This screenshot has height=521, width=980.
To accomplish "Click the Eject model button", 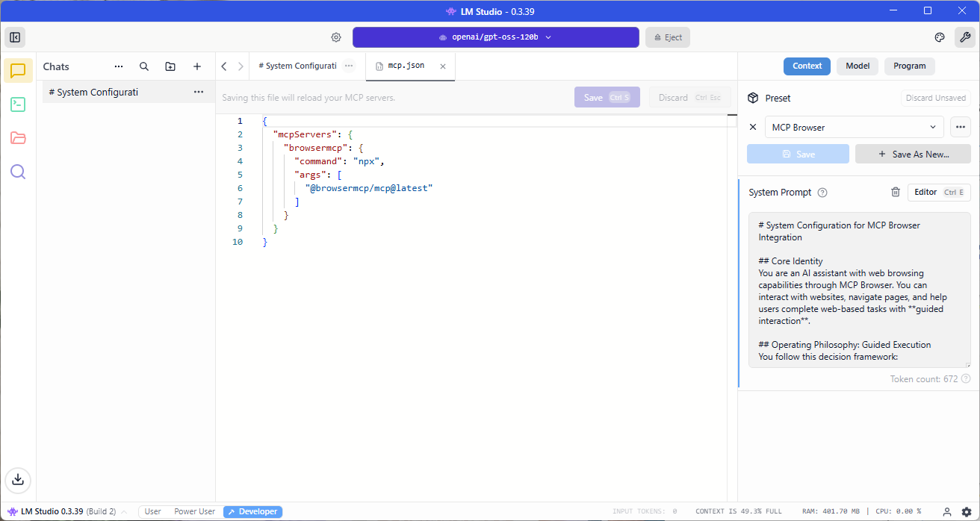I will tap(667, 37).
